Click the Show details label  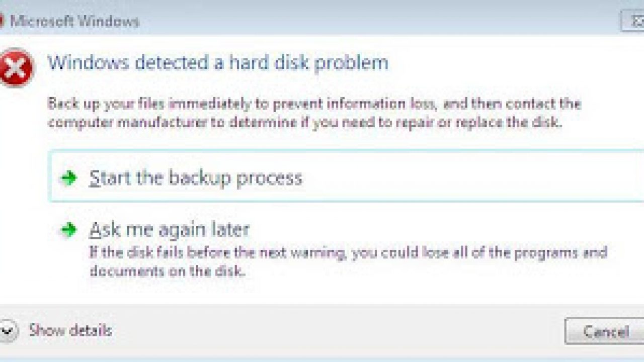(70, 331)
